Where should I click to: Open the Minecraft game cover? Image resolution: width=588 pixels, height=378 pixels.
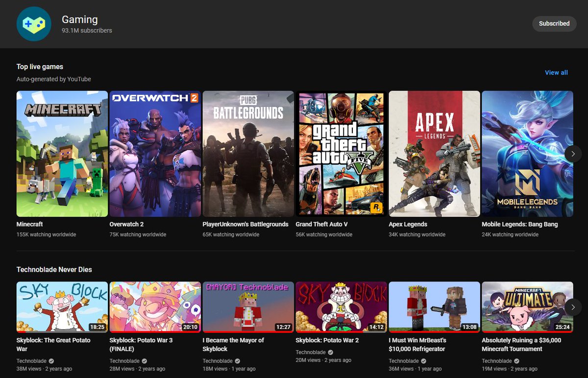[62, 154]
